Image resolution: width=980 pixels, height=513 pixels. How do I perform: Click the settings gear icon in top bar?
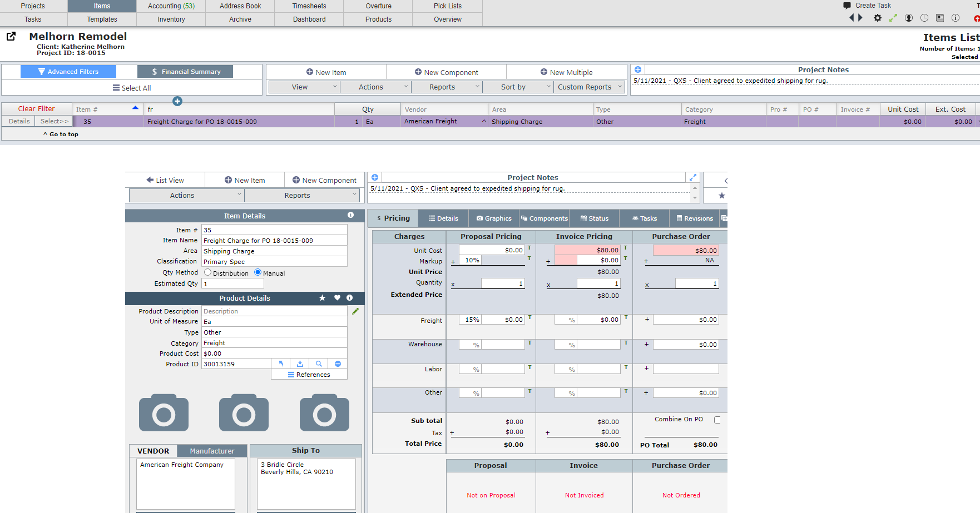coord(878,18)
